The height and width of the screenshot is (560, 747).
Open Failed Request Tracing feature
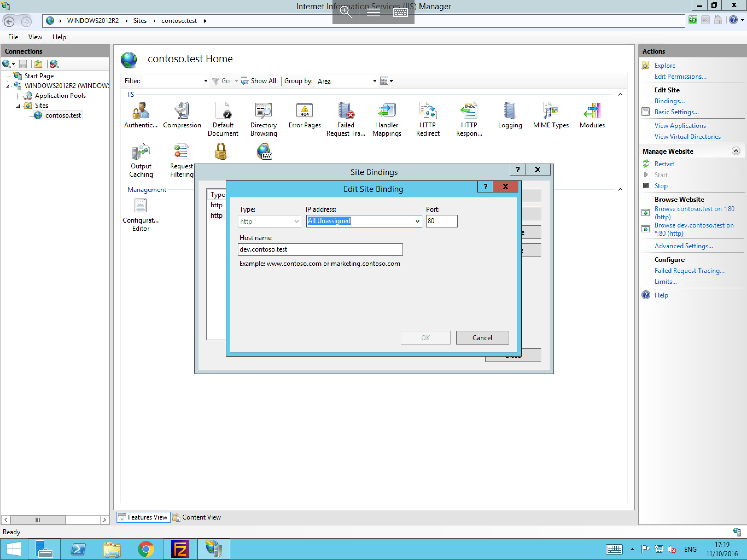346,119
